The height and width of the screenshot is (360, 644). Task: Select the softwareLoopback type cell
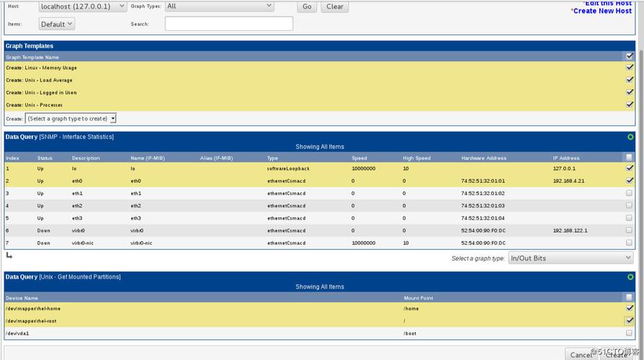pyautogui.click(x=288, y=168)
